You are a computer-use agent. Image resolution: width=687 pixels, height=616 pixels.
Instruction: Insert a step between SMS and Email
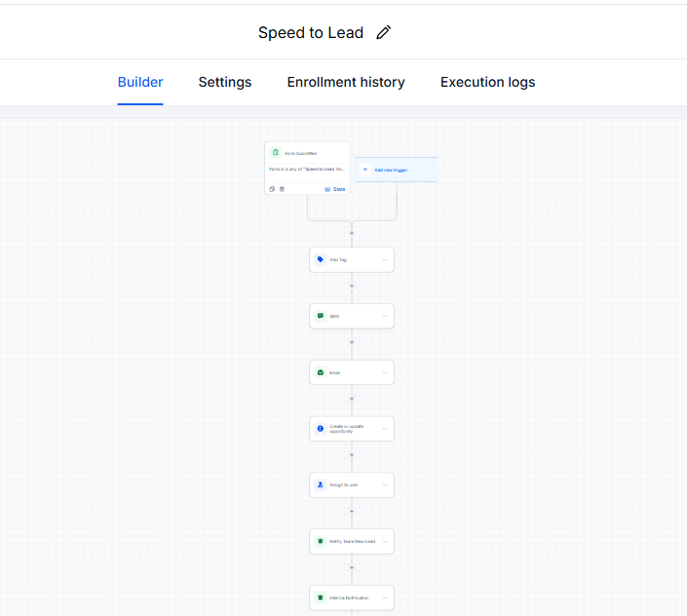click(x=352, y=342)
